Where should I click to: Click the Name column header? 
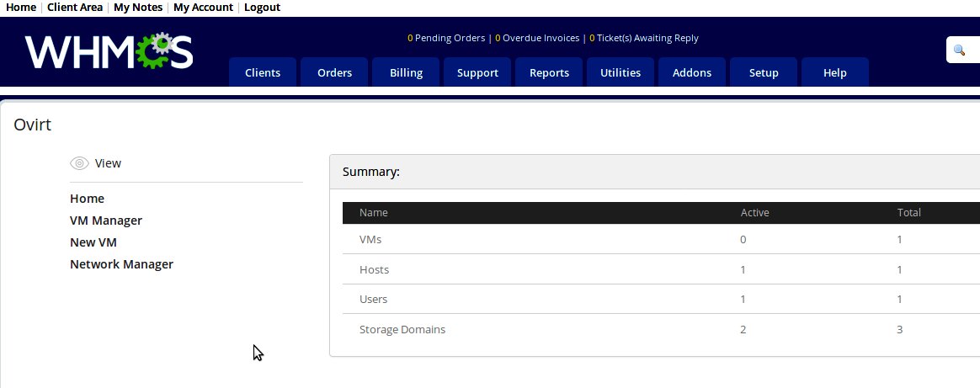[x=374, y=212]
